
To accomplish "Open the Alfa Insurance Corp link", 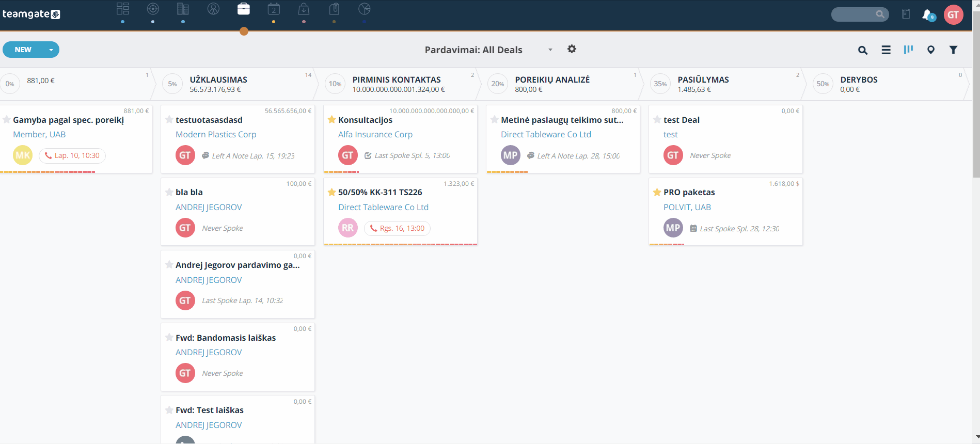I will 375,134.
